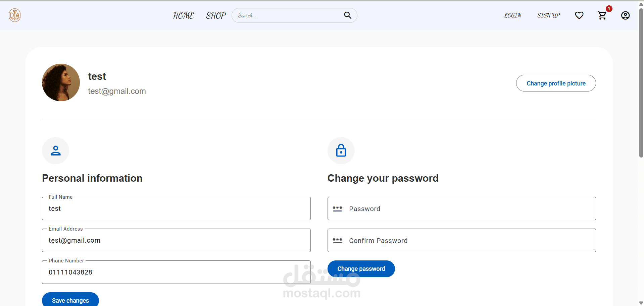Open the account profile icon
This screenshot has width=644, height=306.
[x=625, y=15]
